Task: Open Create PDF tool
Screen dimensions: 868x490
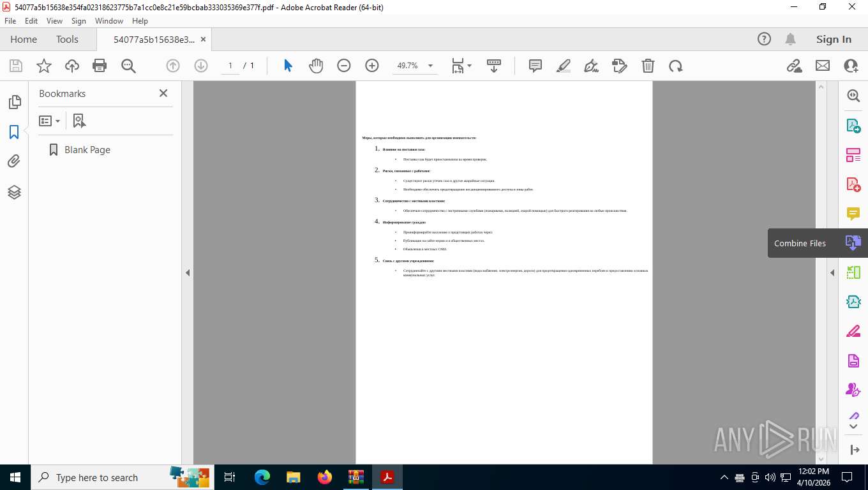Action: [x=853, y=184]
